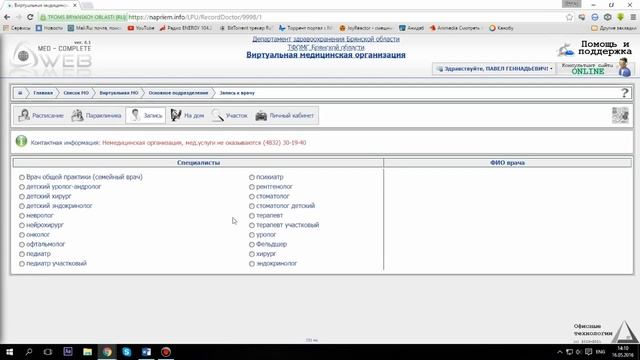Open the user greeting dropdown
640x360 pixels.
pyautogui.click(x=494, y=69)
